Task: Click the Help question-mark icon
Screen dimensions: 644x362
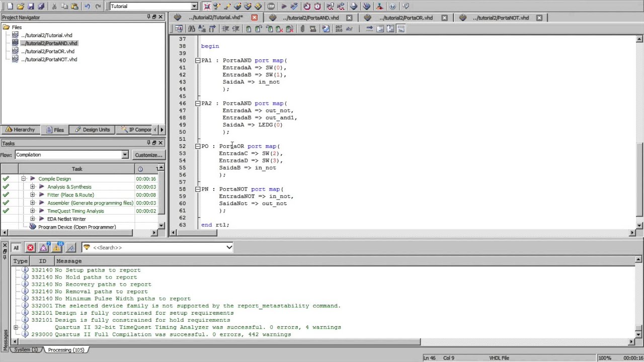Action: [x=392, y=7]
